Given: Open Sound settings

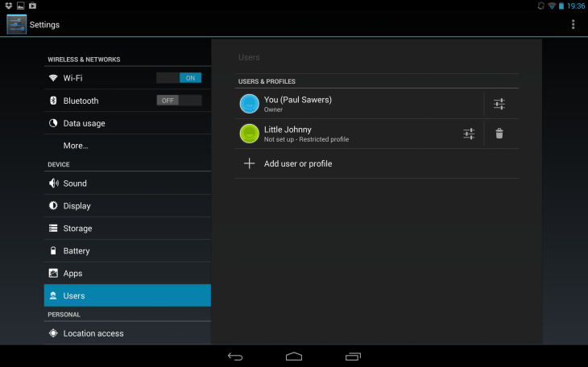Looking at the screenshot, I should click(127, 183).
